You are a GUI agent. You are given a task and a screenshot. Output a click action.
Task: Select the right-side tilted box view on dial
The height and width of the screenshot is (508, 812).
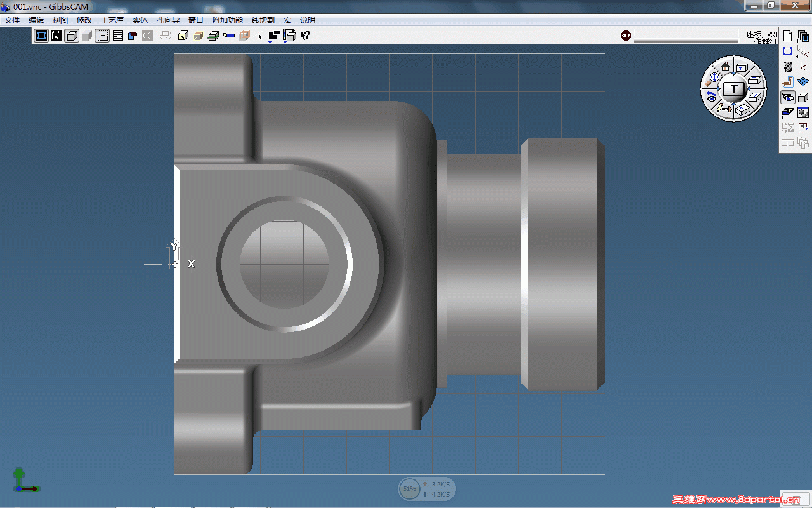pyautogui.click(x=754, y=80)
